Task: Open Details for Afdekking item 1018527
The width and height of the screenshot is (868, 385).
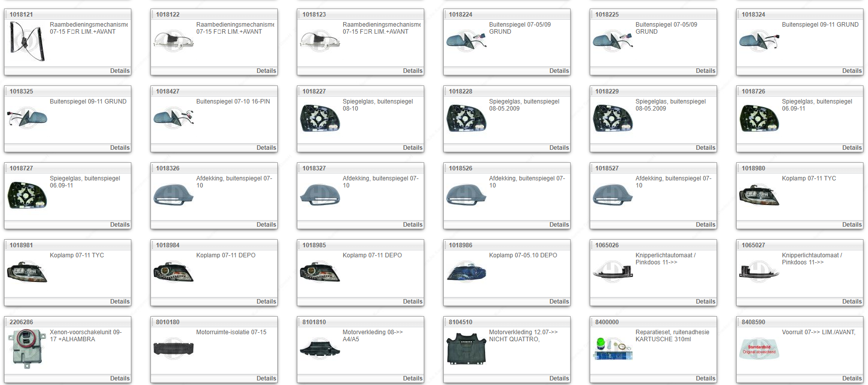Action: pos(705,225)
